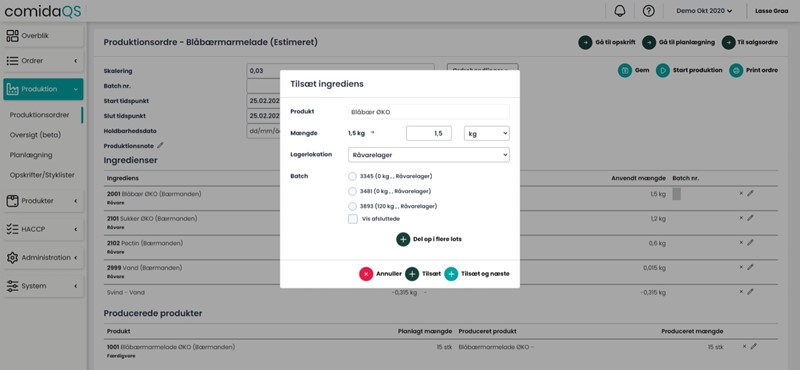The image size is (800, 370).
Task: Open the Lagerlokation Råvarelager dropdown
Action: 429,155
